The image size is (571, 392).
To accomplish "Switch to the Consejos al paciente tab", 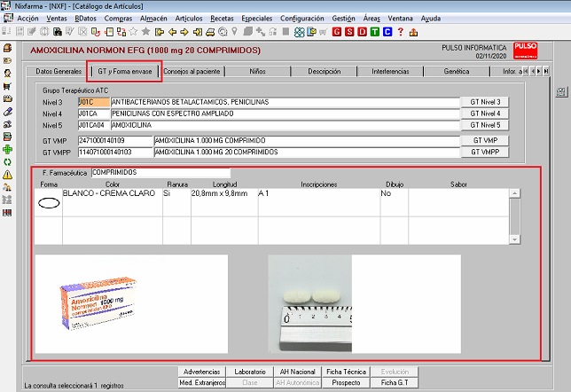I will pos(192,72).
